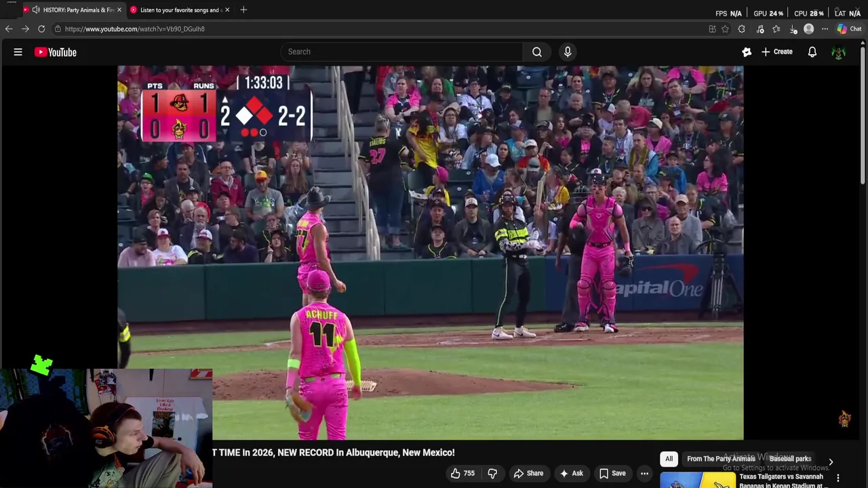Click the video player frame
This screenshot has height=488, width=868.
(431, 253)
